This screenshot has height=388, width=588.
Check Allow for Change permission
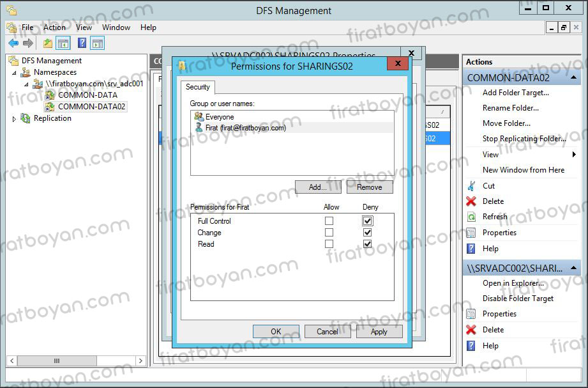pos(329,233)
